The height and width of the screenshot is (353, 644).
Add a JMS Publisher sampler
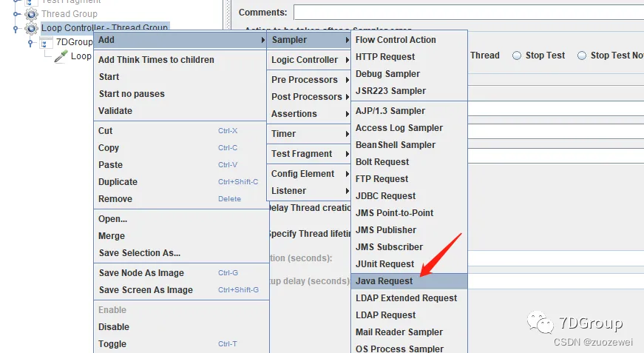tap(410, 230)
